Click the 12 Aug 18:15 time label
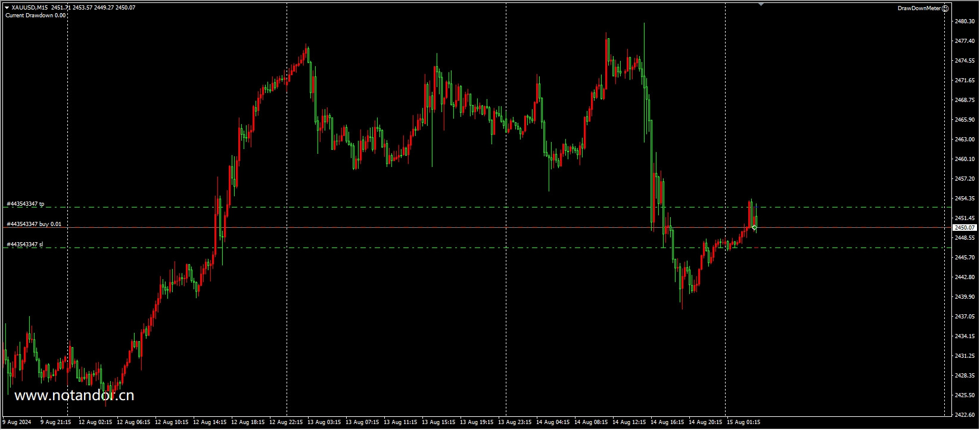This screenshot has height=430, width=980. tap(248, 422)
